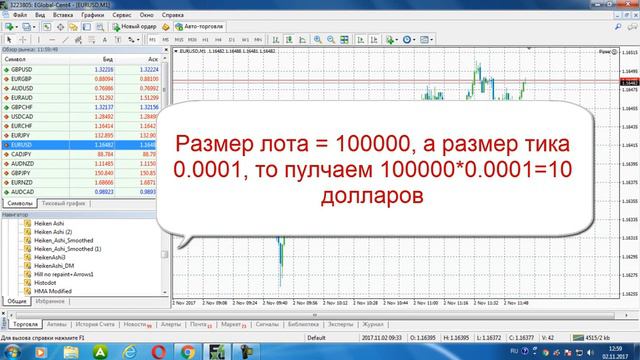640x360 pixels.
Task: Select the D1 timeframe
Action: (x=232, y=40)
